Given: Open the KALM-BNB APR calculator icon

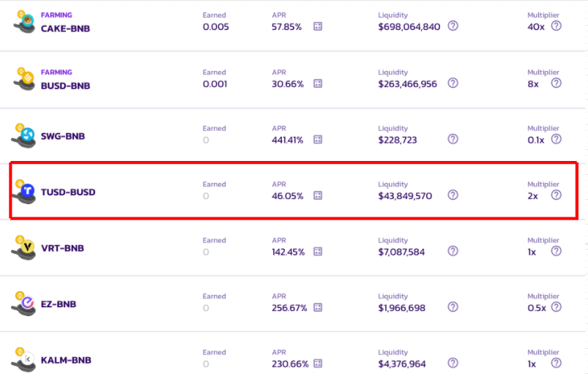Looking at the screenshot, I should click(318, 364).
